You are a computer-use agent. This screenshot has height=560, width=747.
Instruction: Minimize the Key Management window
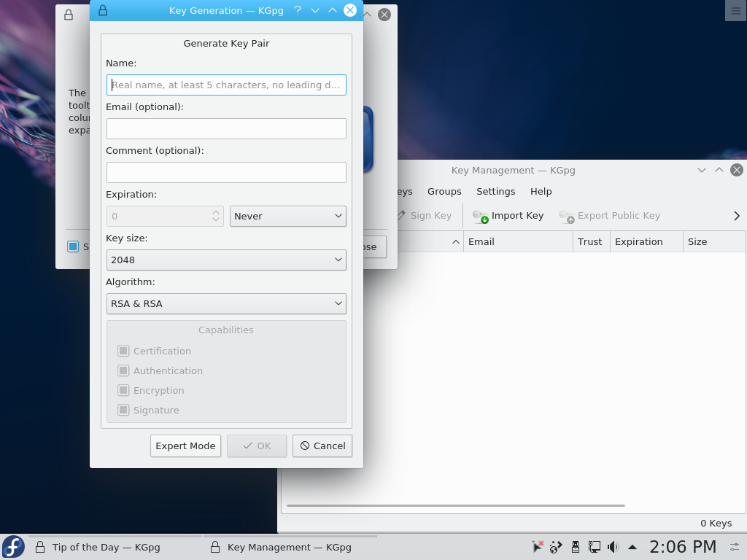click(x=701, y=170)
